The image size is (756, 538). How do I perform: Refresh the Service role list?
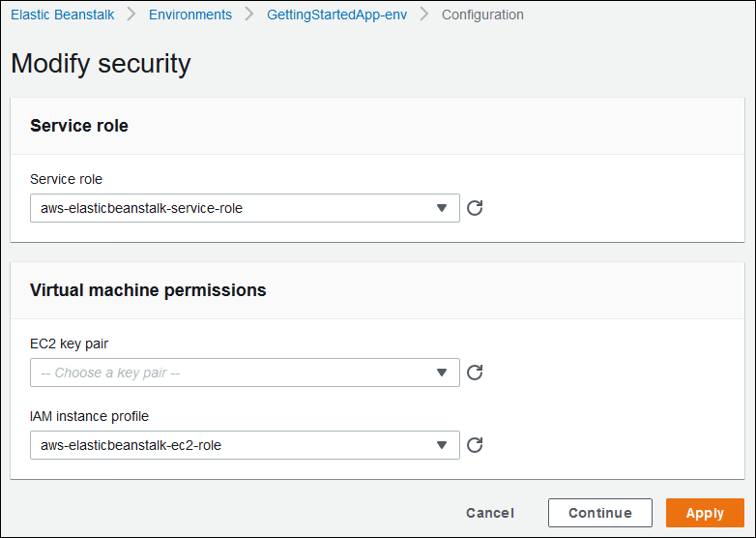click(475, 208)
